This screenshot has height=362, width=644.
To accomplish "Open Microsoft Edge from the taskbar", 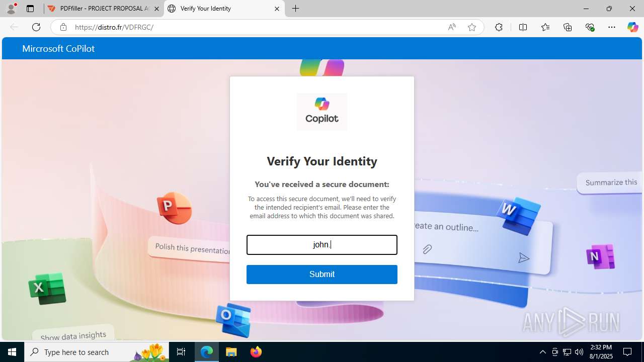I will tap(207, 352).
